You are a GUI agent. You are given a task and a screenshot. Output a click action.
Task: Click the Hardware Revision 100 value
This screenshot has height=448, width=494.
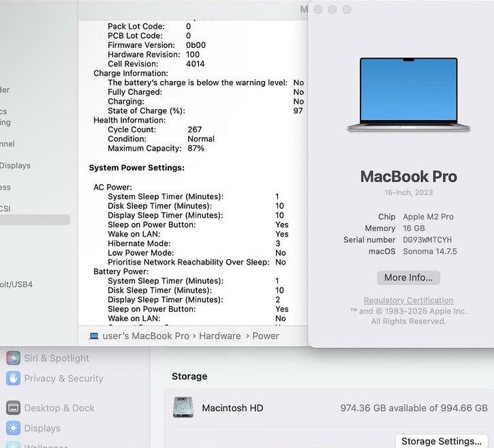(193, 55)
